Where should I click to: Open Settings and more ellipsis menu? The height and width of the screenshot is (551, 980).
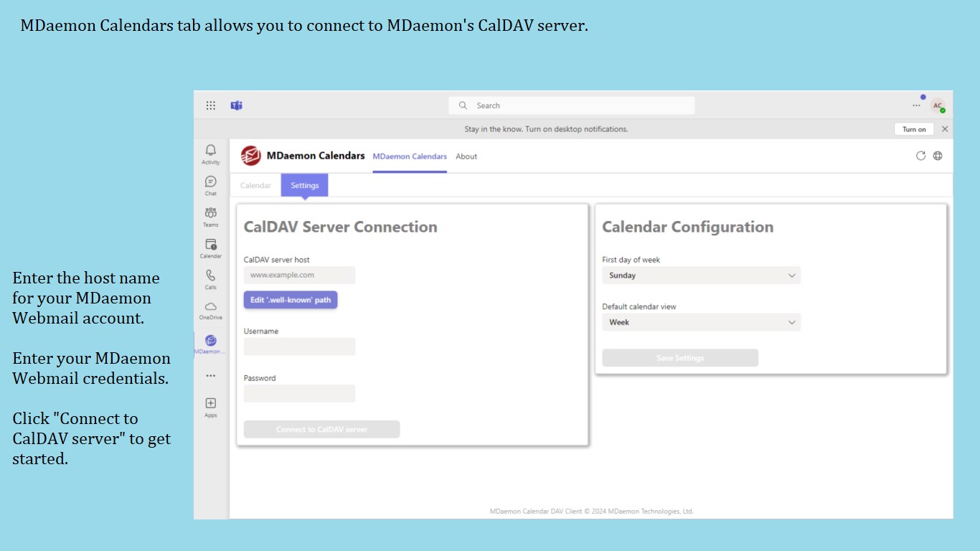[916, 105]
